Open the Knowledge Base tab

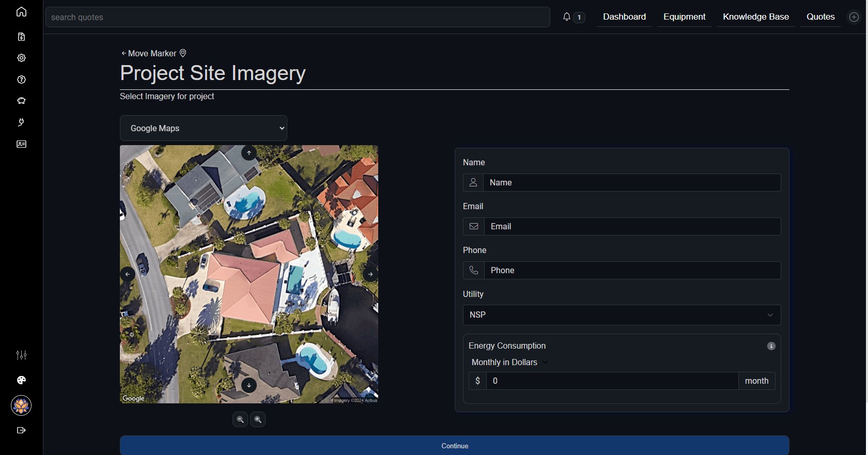[756, 17]
